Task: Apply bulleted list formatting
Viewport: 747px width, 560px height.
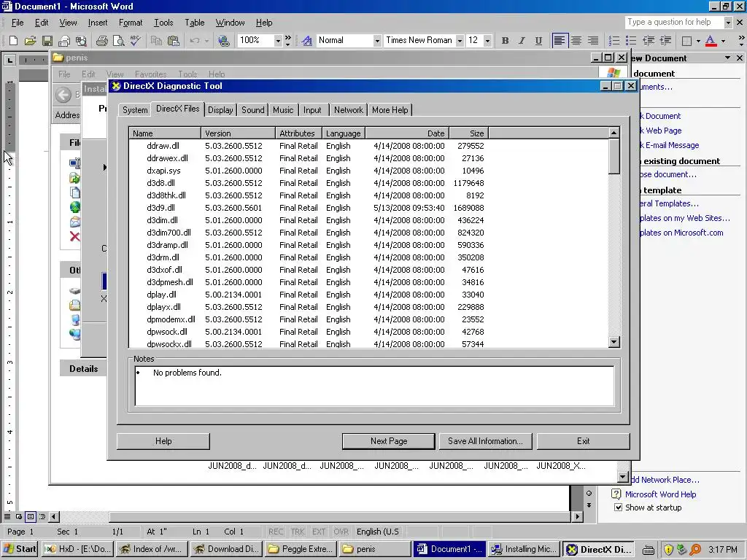Action: 631,41
